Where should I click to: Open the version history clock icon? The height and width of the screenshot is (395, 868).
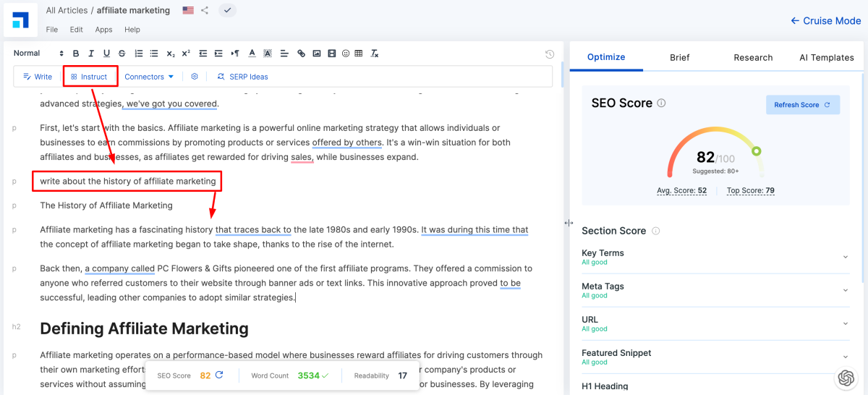[x=550, y=54]
